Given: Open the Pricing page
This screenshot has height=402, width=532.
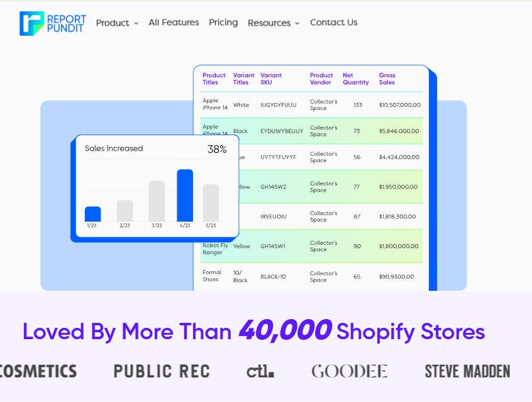Looking at the screenshot, I should pyautogui.click(x=223, y=23).
